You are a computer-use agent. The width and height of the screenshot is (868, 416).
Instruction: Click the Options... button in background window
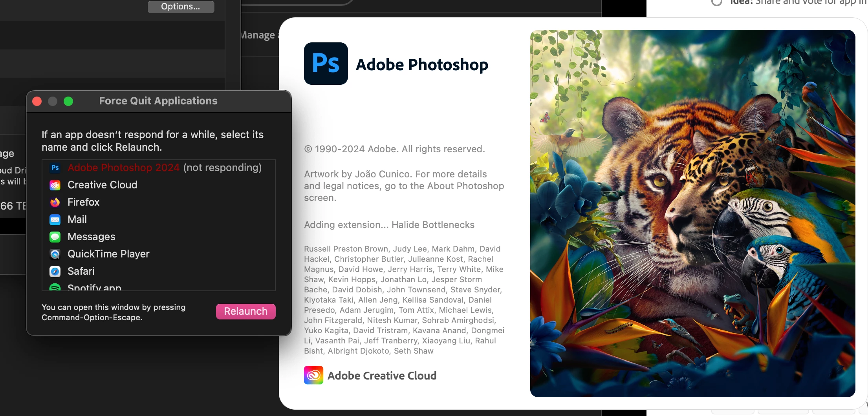tap(181, 6)
